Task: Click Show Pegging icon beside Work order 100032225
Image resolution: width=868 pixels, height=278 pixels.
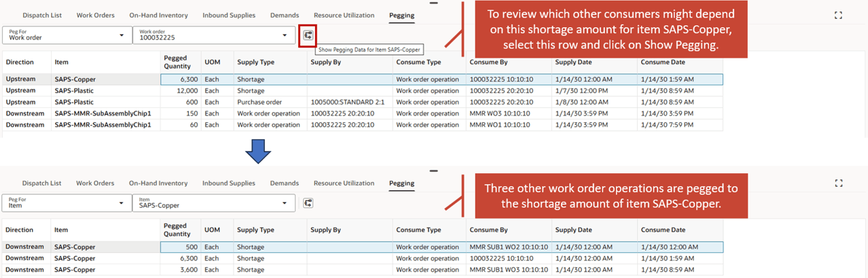Action: pyautogui.click(x=308, y=35)
